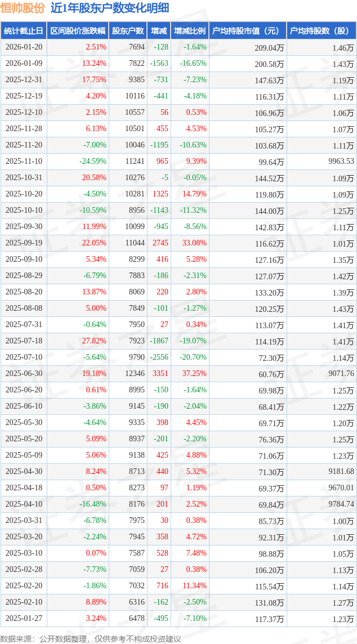
Task: Select the 2025-06-30 date cell
Action: 24,374
